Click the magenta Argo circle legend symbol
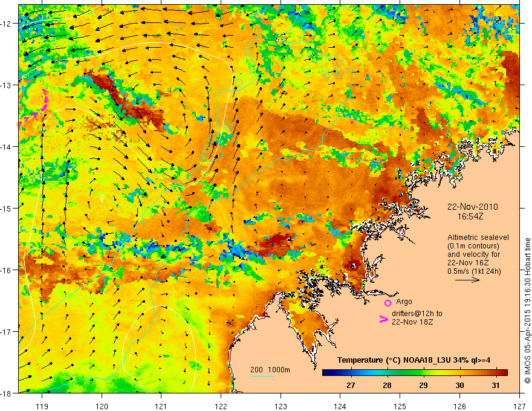The width and height of the screenshot is (532, 411). 388,303
